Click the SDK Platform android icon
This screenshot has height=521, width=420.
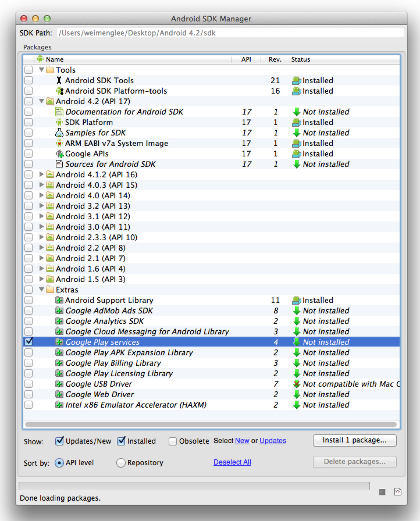tap(59, 122)
